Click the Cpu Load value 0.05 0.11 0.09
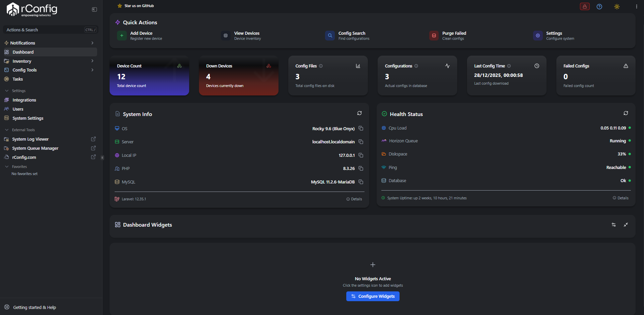The width and height of the screenshot is (644, 315). tap(613, 128)
